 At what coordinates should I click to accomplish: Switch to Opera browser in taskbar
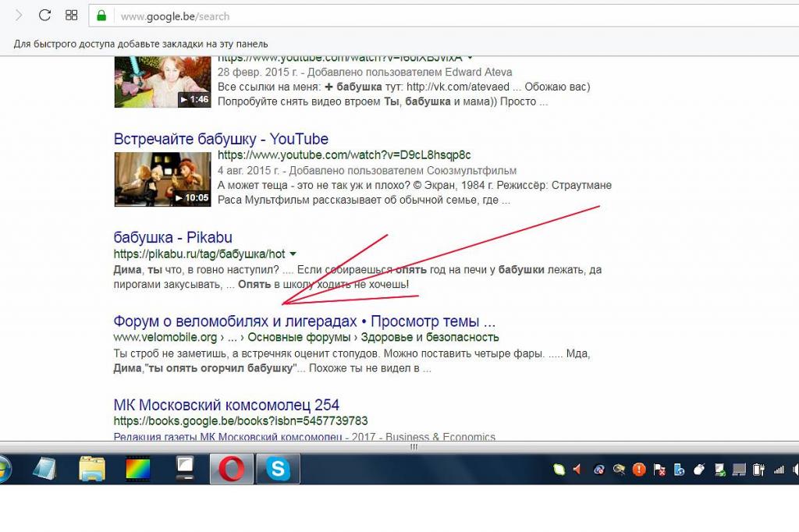click(x=231, y=469)
